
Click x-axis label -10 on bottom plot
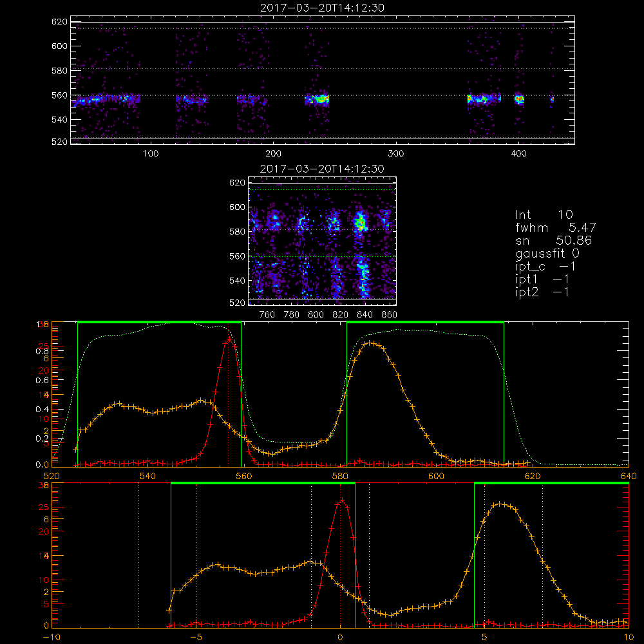pos(50,637)
